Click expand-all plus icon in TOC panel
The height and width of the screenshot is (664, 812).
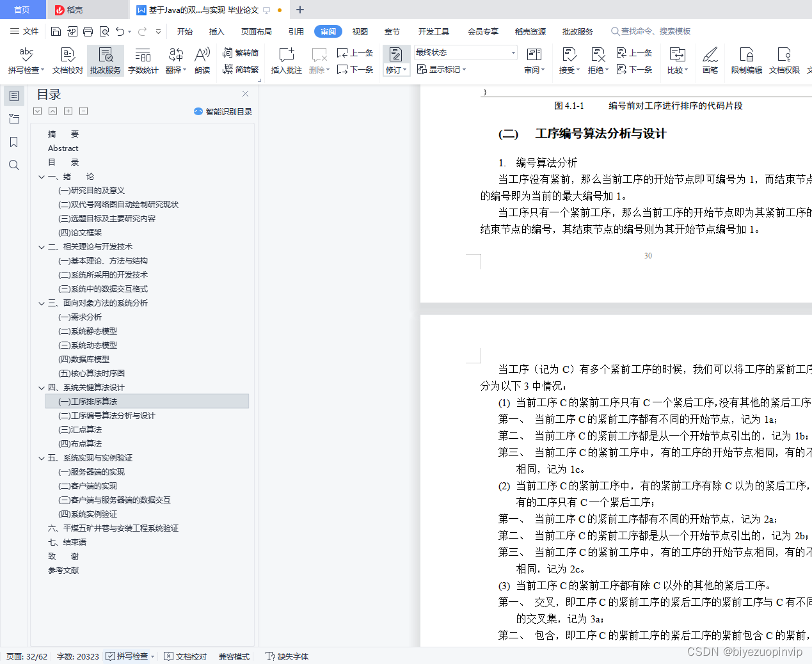pyautogui.click(x=68, y=111)
